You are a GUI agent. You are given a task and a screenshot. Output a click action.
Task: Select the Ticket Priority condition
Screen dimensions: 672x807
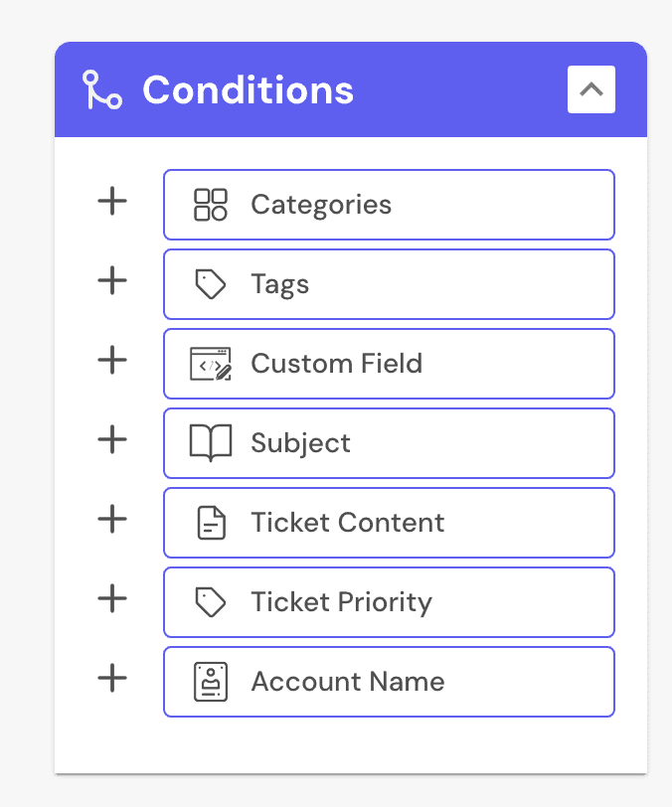pos(388,601)
